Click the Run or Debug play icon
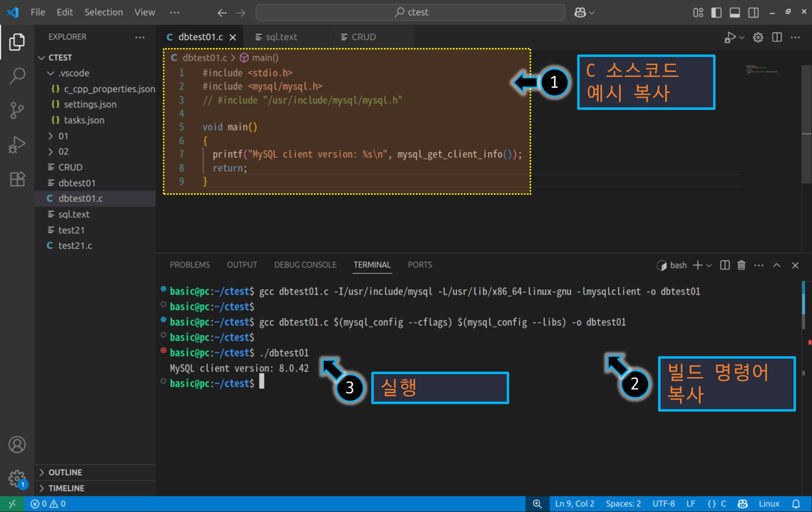 click(x=730, y=37)
